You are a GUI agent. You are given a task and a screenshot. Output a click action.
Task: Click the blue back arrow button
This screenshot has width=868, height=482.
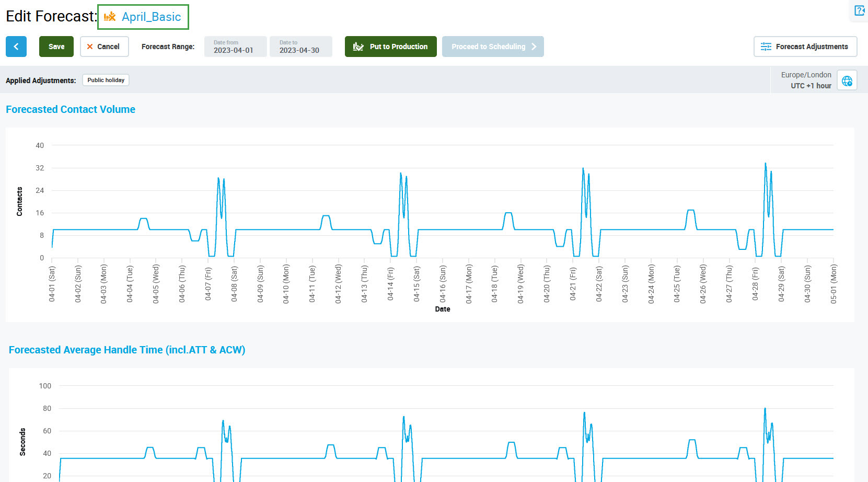click(x=16, y=47)
